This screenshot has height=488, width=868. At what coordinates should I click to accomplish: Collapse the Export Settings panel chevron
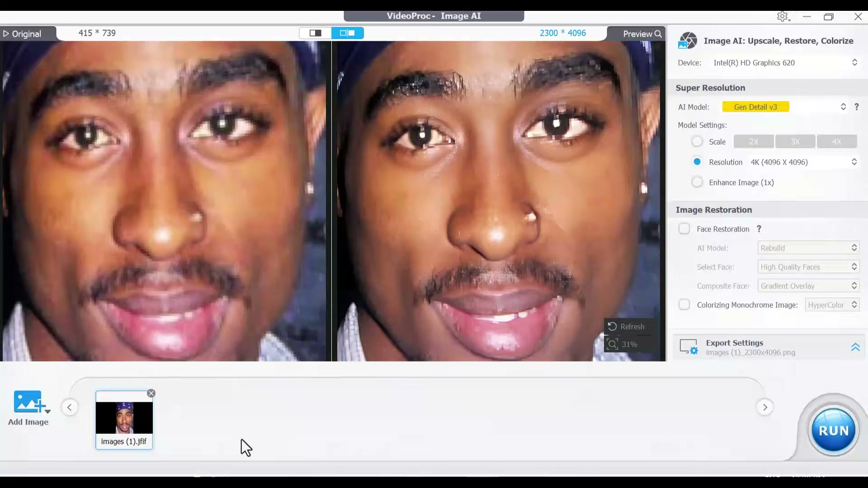(855, 347)
